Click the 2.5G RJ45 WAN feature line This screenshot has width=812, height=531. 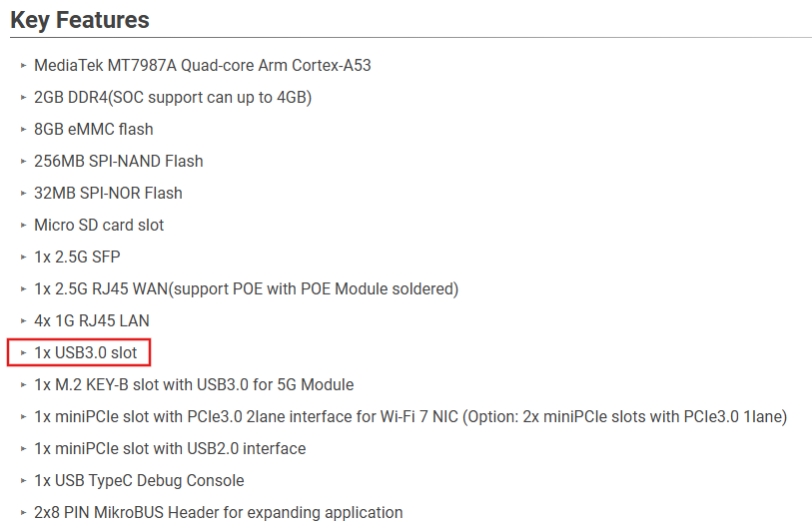246,288
